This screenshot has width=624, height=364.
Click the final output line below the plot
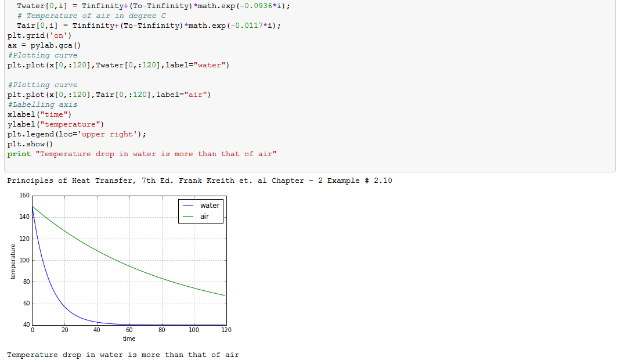click(x=122, y=355)
